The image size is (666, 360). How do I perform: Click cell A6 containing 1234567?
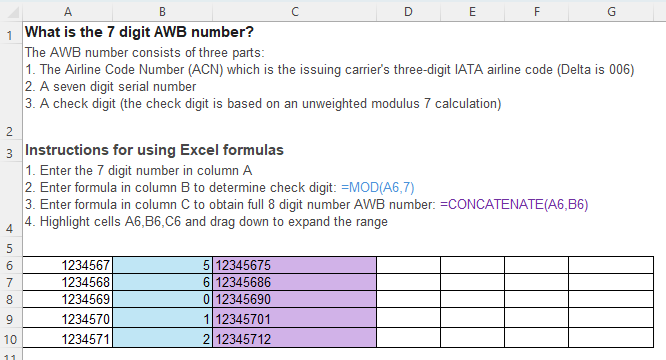68,265
